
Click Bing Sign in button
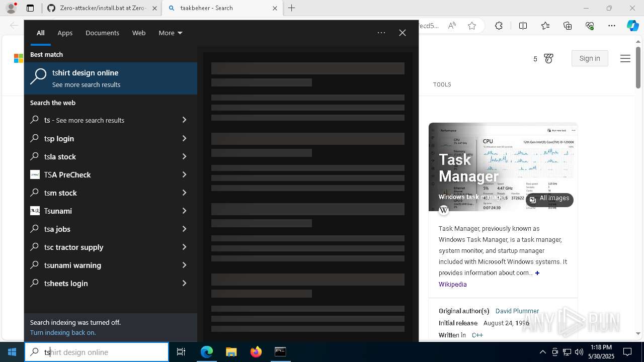[590, 58]
